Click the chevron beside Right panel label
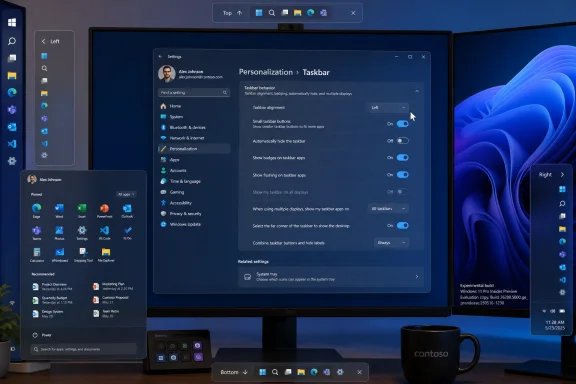The height and width of the screenshot is (384, 576). [x=562, y=175]
